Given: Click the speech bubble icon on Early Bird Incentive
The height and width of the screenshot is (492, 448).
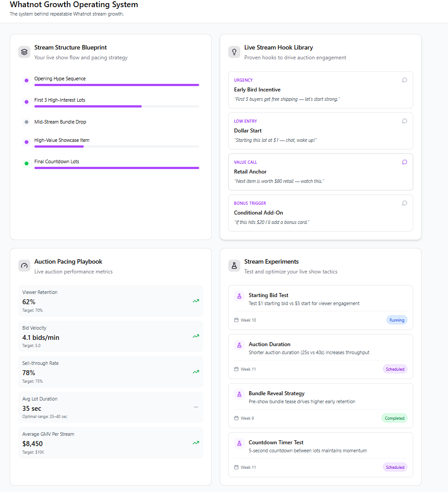Looking at the screenshot, I should click(x=404, y=80).
